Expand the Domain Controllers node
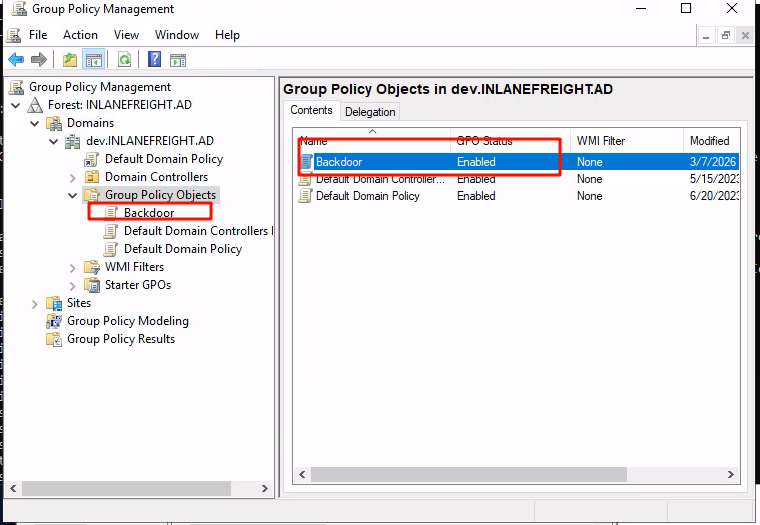Image resolution: width=760 pixels, height=525 pixels. [x=73, y=177]
